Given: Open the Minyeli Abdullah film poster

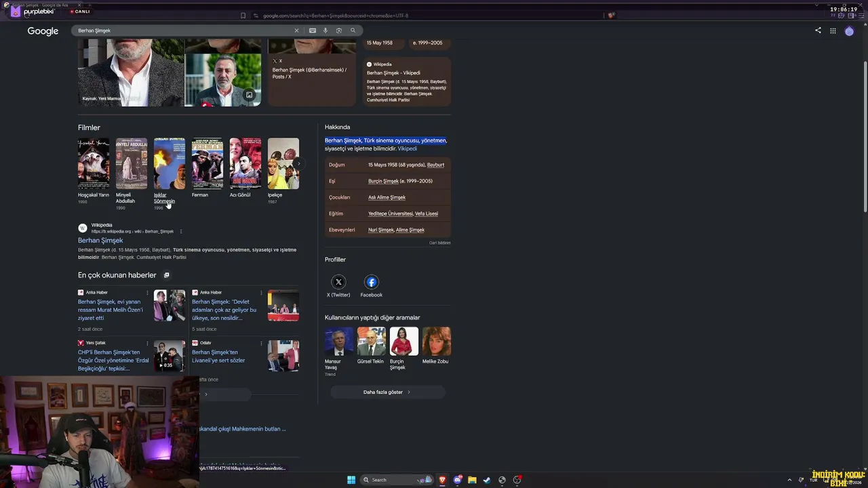Looking at the screenshot, I should (x=132, y=163).
